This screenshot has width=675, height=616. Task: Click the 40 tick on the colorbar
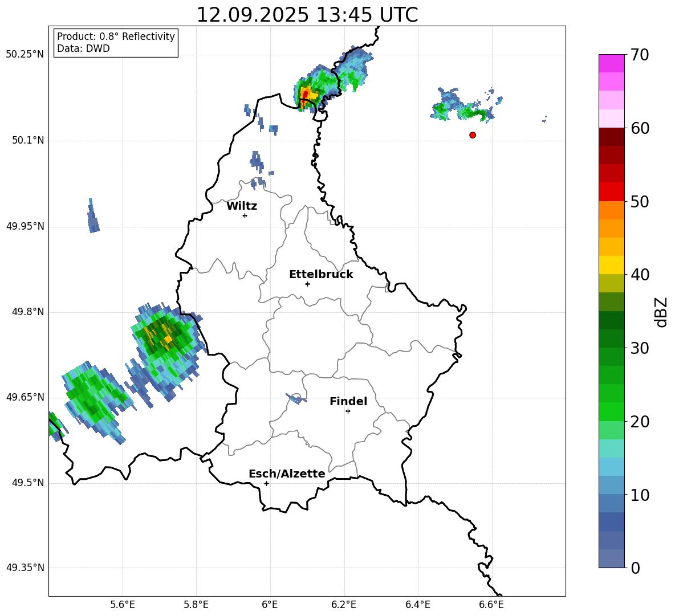pos(640,275)
